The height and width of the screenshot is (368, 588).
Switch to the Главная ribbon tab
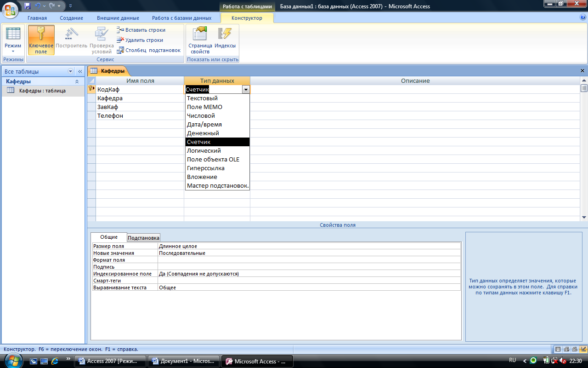(37, 18)
